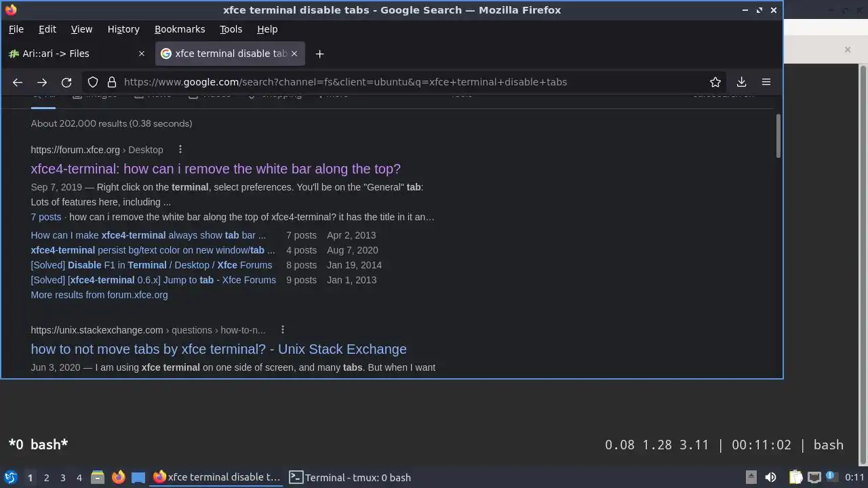
Task: Open the clipboard manager tray icon
Action: click(795, 477)
